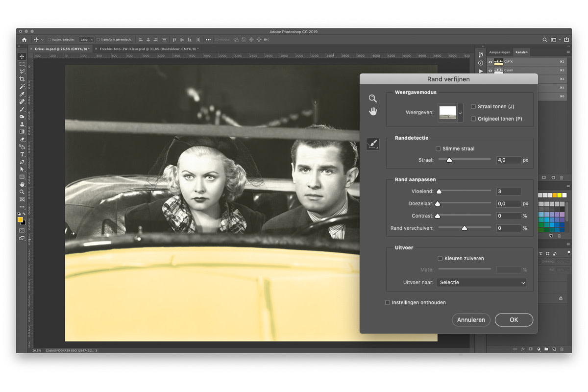The height and width of the screenshot is (392, 588).
Task: Enable Kleuren zuiveren checkbox
Action: [440, 258]
